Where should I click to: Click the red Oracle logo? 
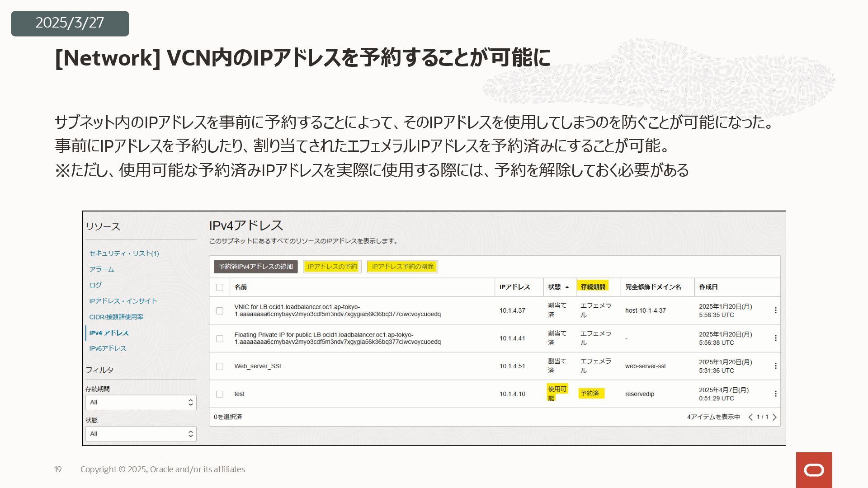coord(814,470)
